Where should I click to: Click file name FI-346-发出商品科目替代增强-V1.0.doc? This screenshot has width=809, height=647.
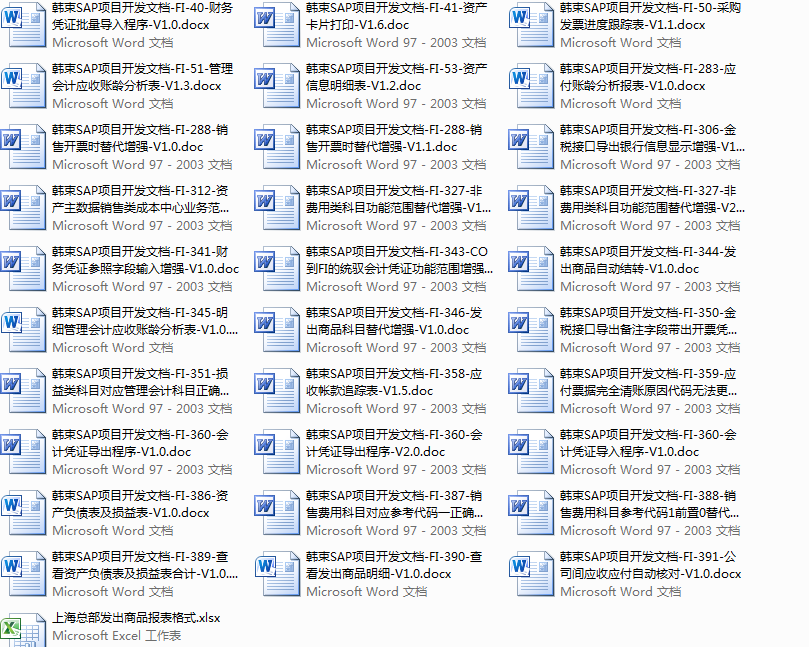(394, 320)
